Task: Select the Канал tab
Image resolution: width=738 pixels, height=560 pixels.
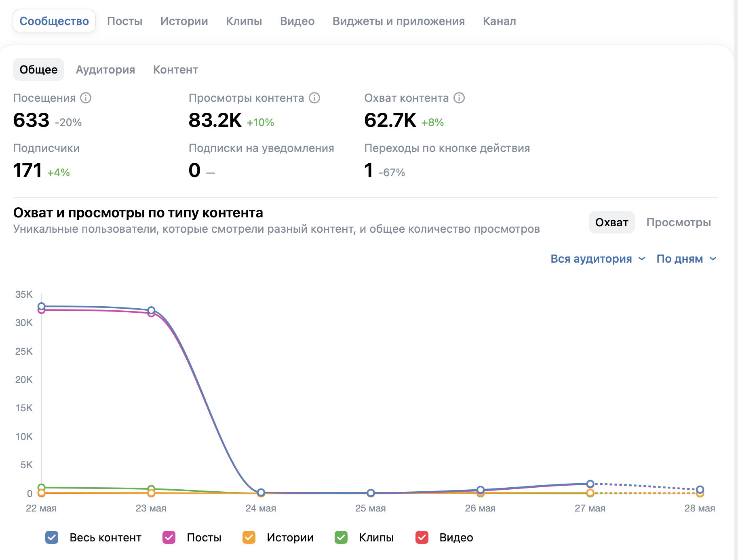Action: click(x=500, y=21)
